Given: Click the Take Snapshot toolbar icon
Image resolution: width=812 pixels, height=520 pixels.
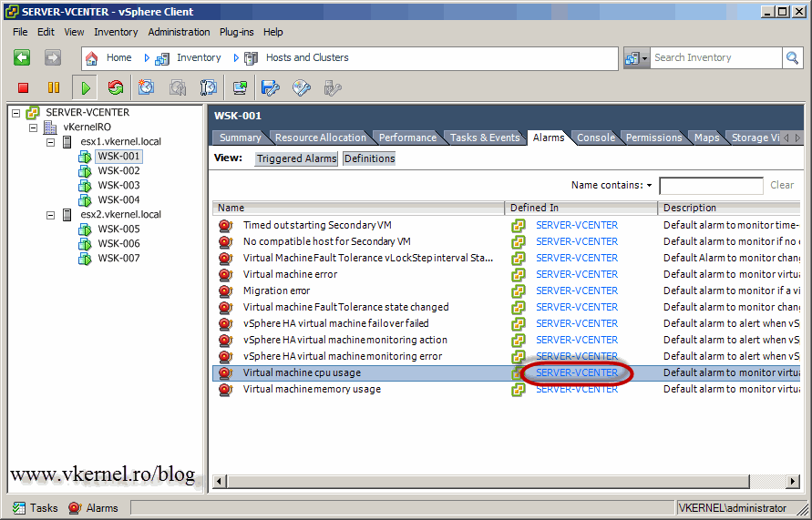Looking at the screenshot, I should [146, 87].
